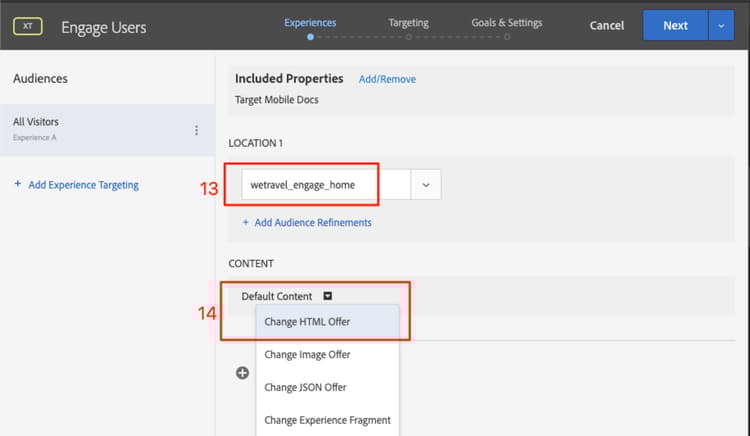The height and width of the screenshot is (436, 750).
Task: Choose Change Experience Fragment
Action: pos(328,420)
